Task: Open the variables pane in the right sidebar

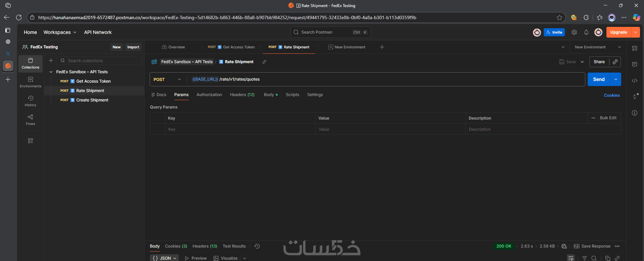Action: coord(635,48)
